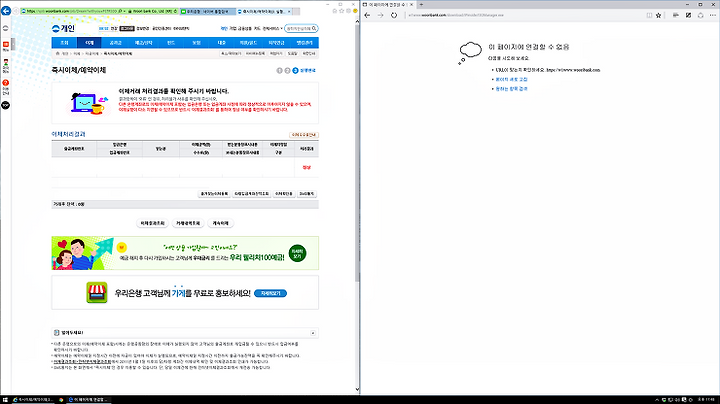Image resolution: width=720 pixels, height=404 pixels.
Task: Click the breadcrumb home icon
Action: [57, 54]
